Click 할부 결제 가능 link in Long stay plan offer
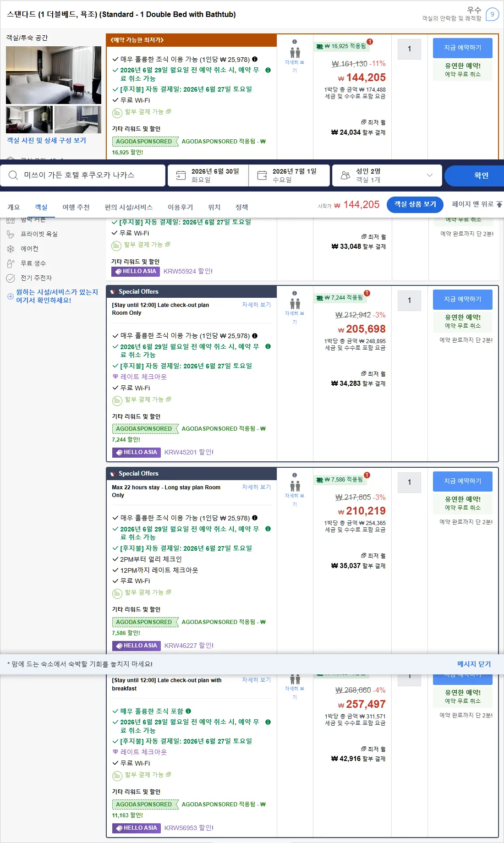The height and width of the screenshot is (843, 504). tap(148, 592)
